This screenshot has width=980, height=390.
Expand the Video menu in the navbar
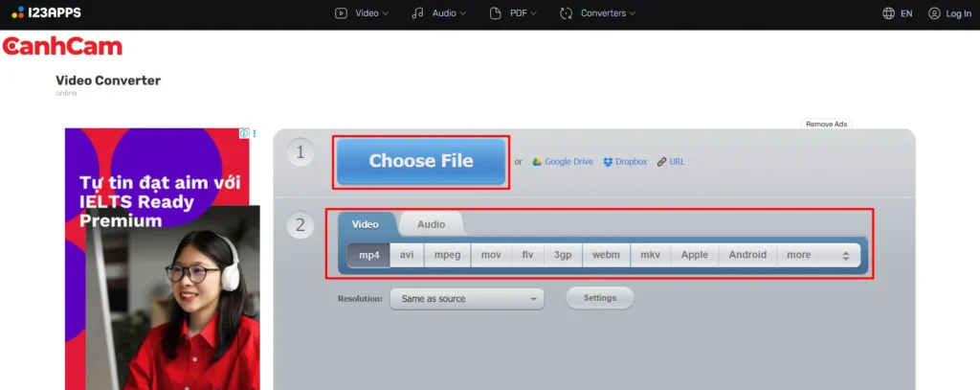(x=363, y=13)
